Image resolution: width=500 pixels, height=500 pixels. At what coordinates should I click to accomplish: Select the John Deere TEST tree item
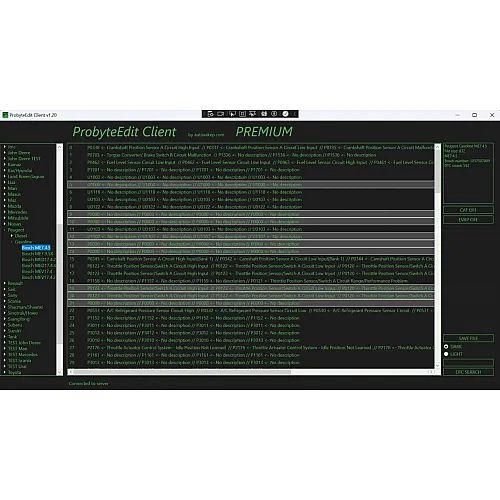pyautogui.click(x=24, y=159)
